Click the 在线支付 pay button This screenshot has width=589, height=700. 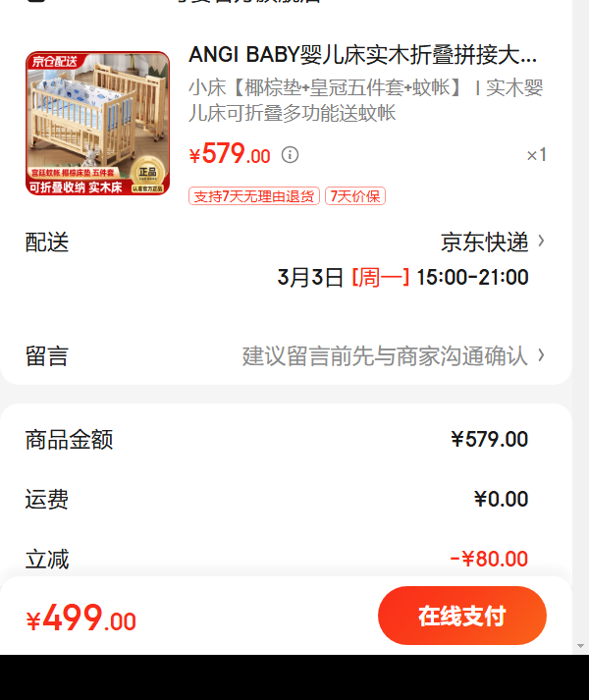[x=462, y=616]
